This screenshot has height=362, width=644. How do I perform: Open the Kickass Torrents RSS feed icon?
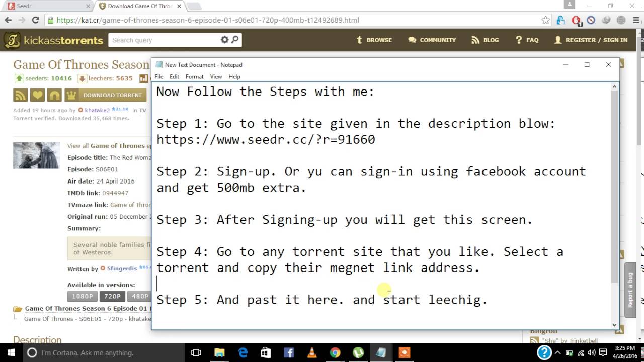(20, 95)
